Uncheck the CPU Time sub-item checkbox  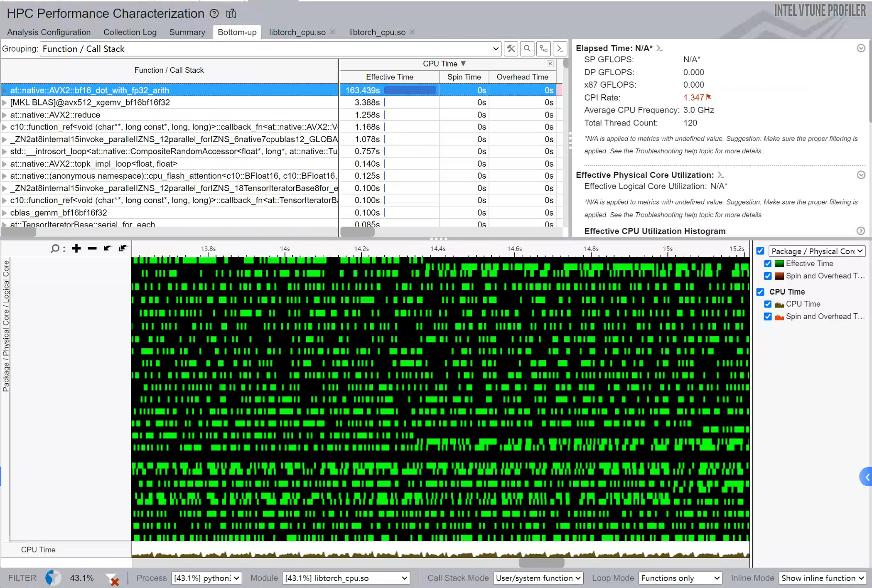pyautogui.click(x=768, y=304)
